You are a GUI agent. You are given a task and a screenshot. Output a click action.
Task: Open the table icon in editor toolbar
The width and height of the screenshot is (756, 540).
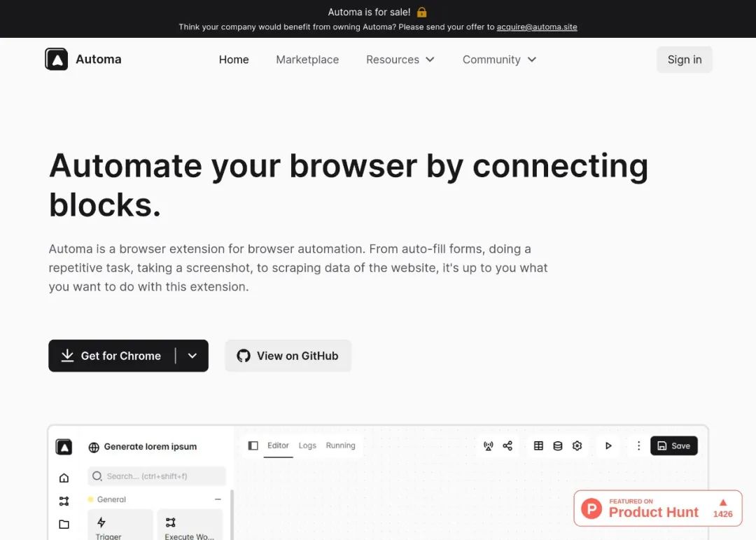click(538, 445)
